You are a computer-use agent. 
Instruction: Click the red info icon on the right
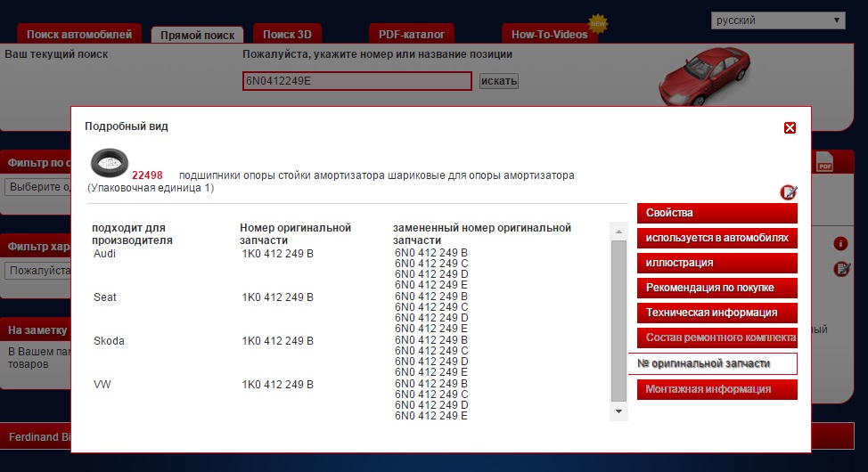tap(840, 243)
